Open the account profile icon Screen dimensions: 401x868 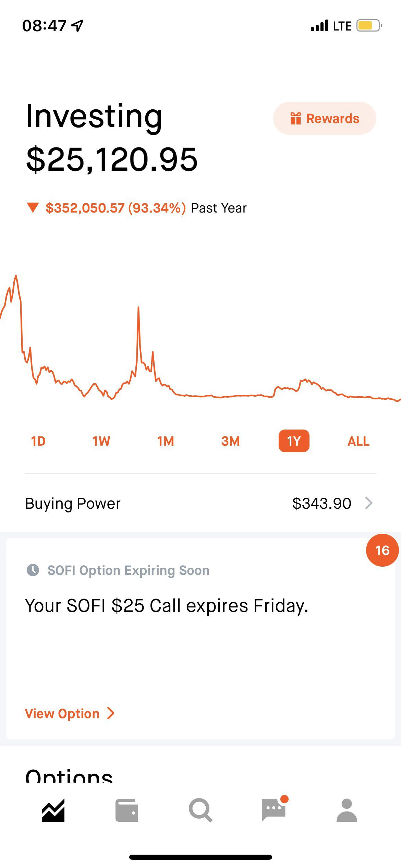pos(347,810)
